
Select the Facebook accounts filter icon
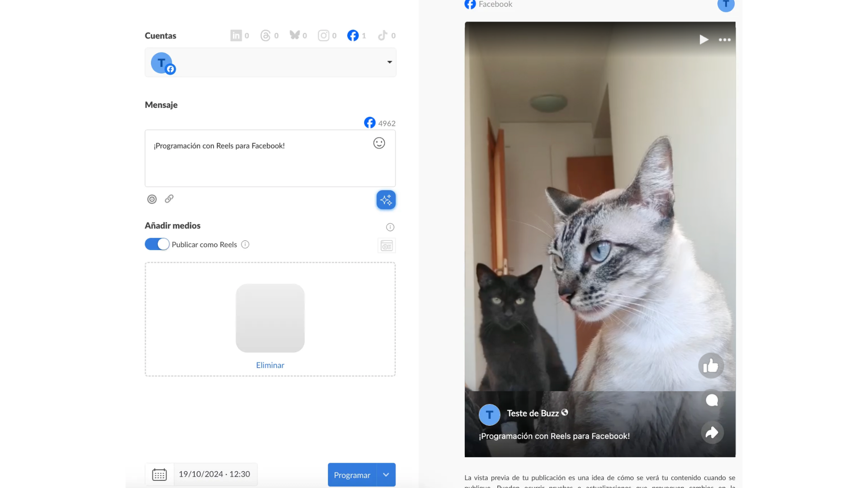(353, 35)
